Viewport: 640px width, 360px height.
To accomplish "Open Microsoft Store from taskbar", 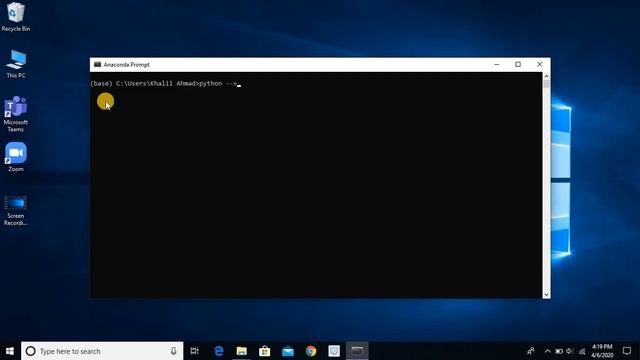I will pos(264,351).
